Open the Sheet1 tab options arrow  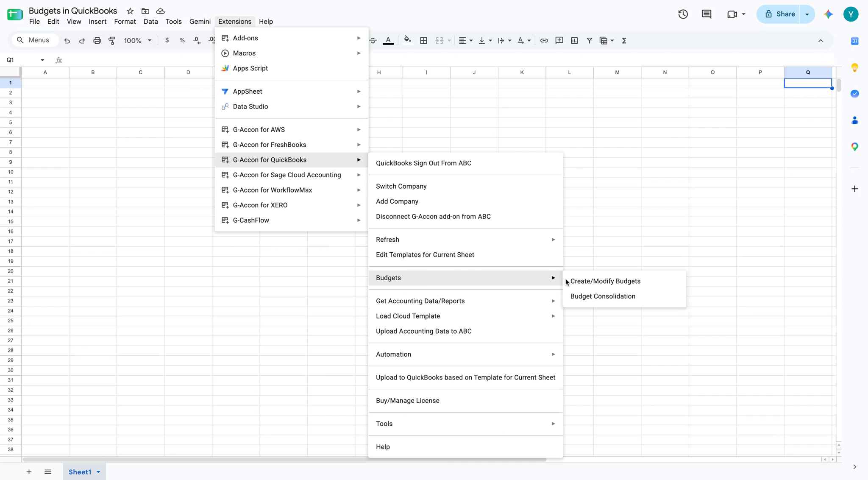click(x=98, y=472)
